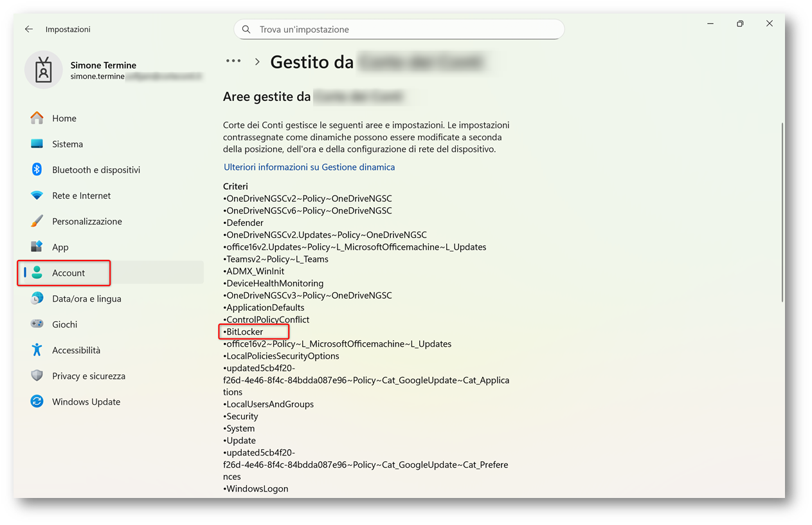
Task: Open the Home icon in sidebar
Action: click(37, 118)
